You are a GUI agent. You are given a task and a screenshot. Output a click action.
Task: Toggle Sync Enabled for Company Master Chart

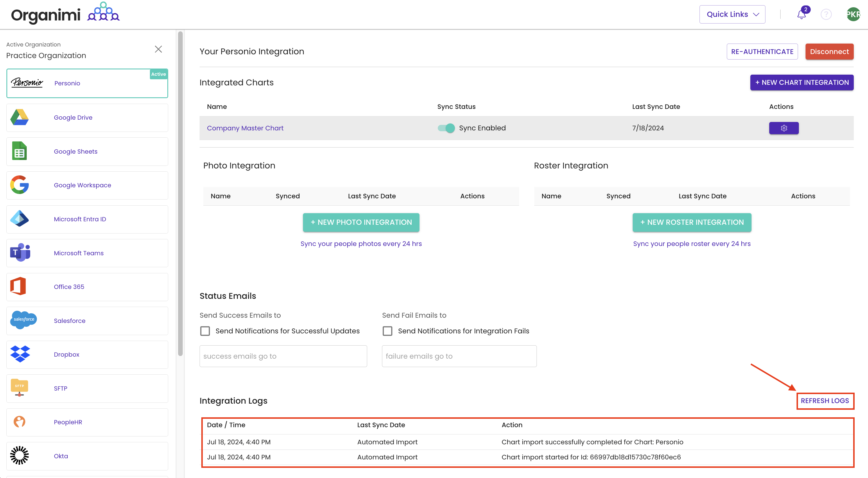coord(446,128)
